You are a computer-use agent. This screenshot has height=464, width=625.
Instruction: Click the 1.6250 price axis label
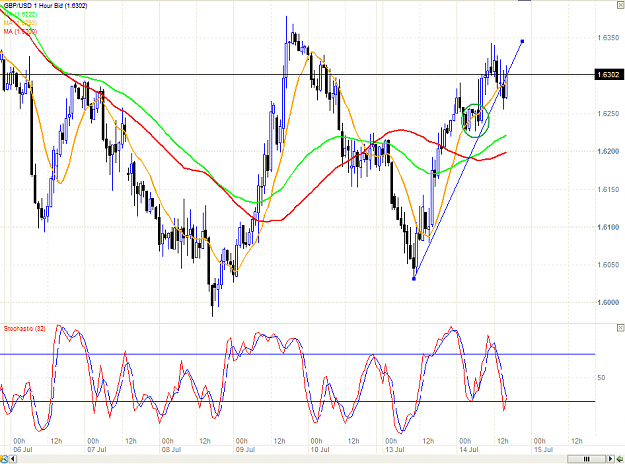point(608,114)
